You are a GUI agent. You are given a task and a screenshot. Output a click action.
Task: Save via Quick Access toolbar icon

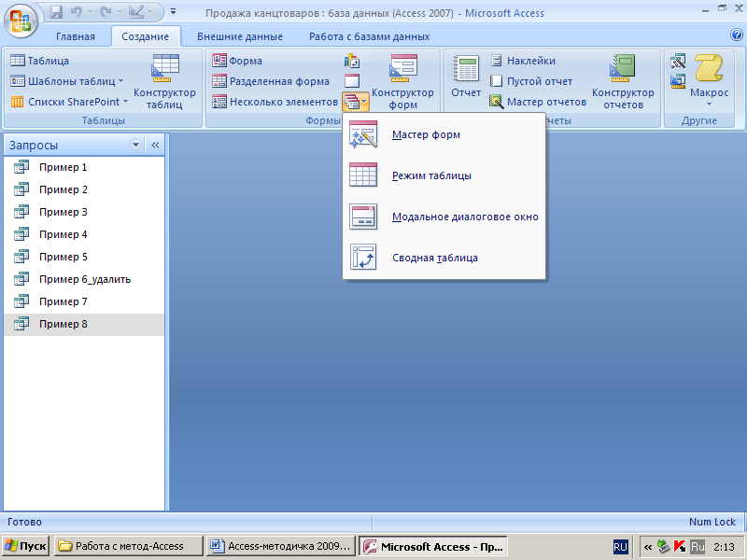(x=56, y=12)
